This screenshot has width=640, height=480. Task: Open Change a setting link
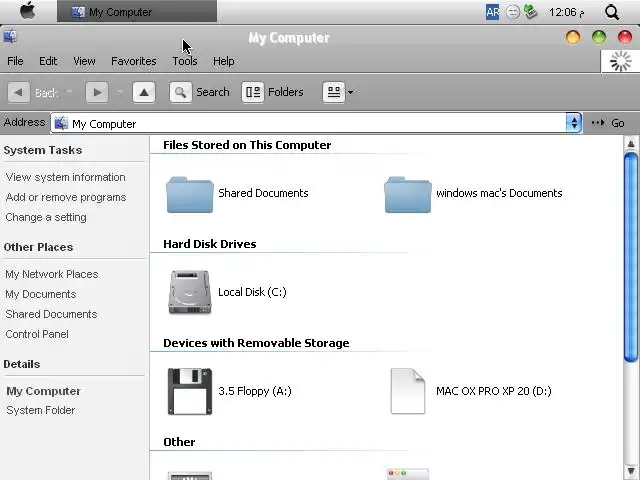point(46,217)
